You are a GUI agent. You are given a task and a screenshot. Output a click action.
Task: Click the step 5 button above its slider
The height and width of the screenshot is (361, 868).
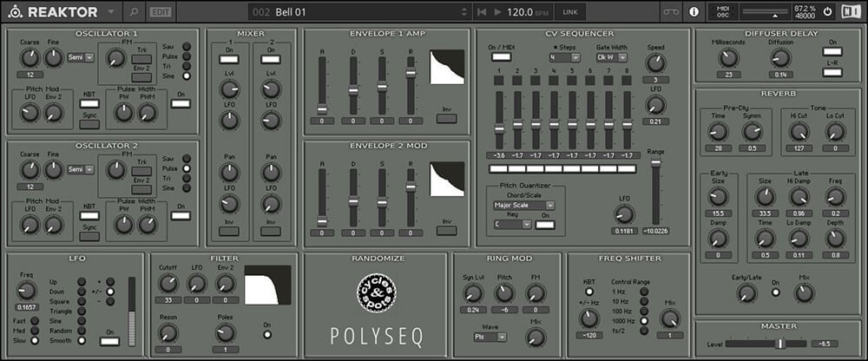coord(572,81)
